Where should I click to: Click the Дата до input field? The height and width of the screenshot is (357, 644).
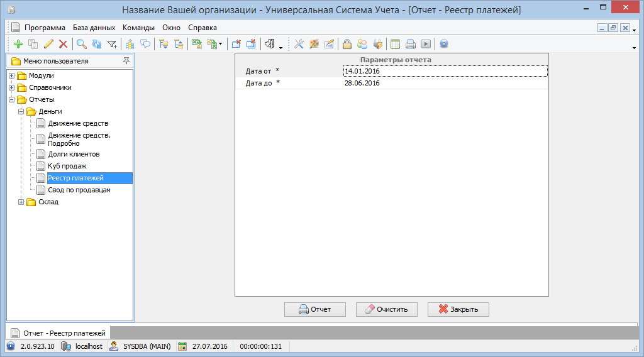coord(445,83)
